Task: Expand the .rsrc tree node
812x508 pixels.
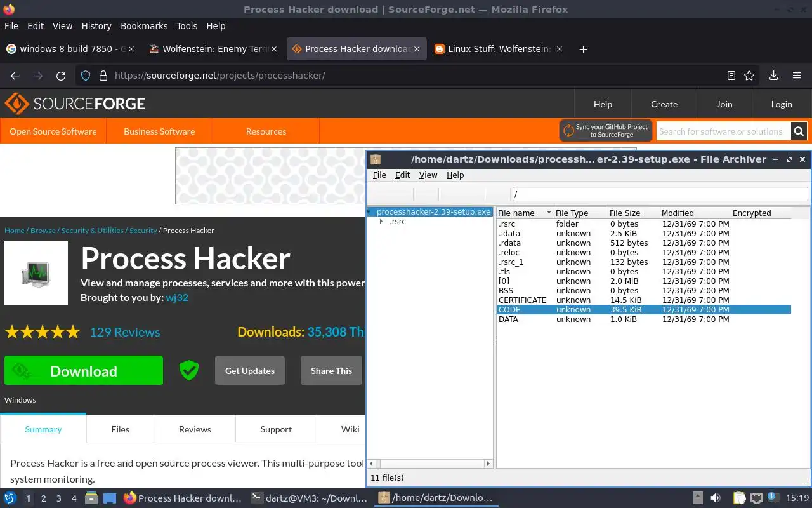Action: click(381, 222)
